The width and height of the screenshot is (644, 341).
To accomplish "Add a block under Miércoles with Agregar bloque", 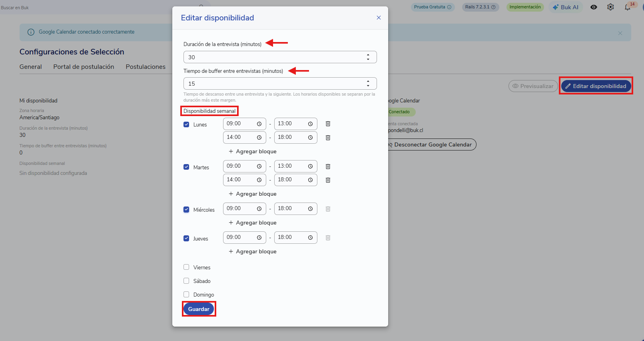I will (x=253, y=223).
